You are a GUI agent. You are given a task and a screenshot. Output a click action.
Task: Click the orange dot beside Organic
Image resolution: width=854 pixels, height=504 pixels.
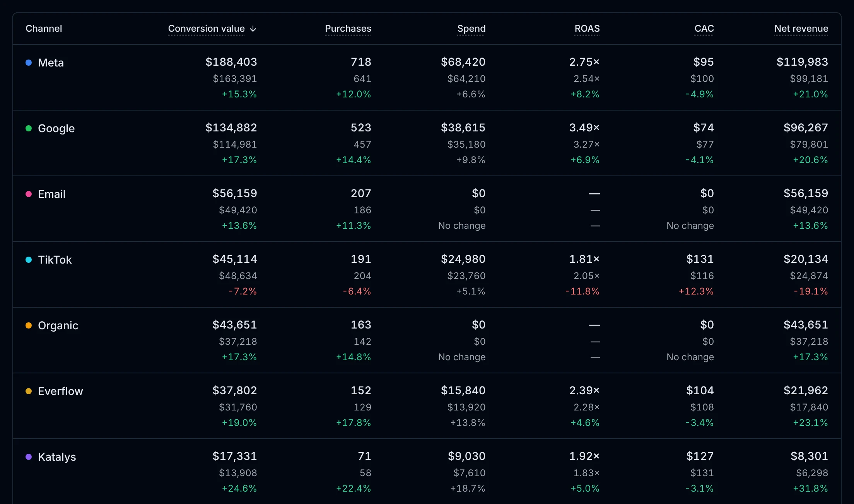tap(29, 325)
